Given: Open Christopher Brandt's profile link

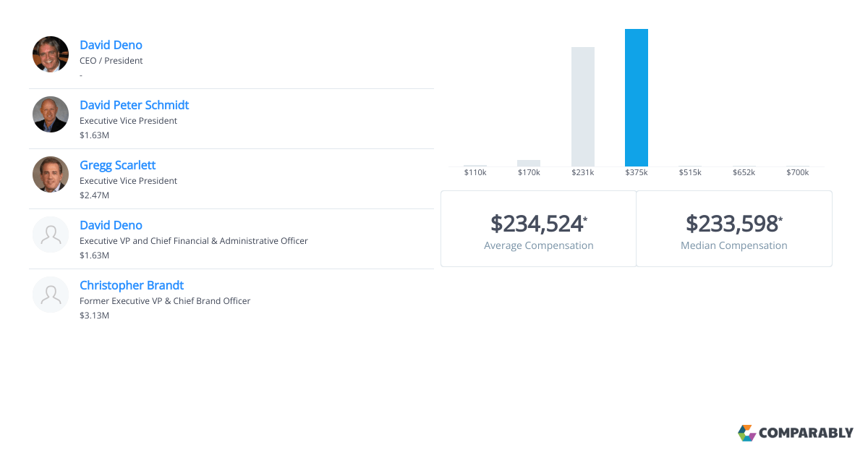Looking at the screenshot, I should (131, 285).
